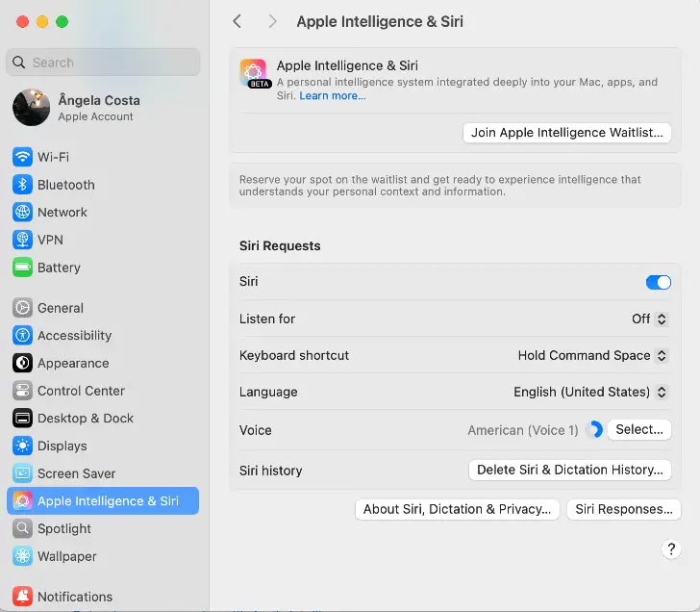Screen dimensions: 700x612
Task: Select VPN label in sidebar
Action: [50, 240]
